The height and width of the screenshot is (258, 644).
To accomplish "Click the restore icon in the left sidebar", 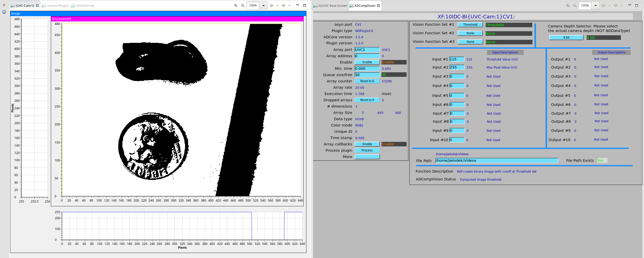I will 4,5.
